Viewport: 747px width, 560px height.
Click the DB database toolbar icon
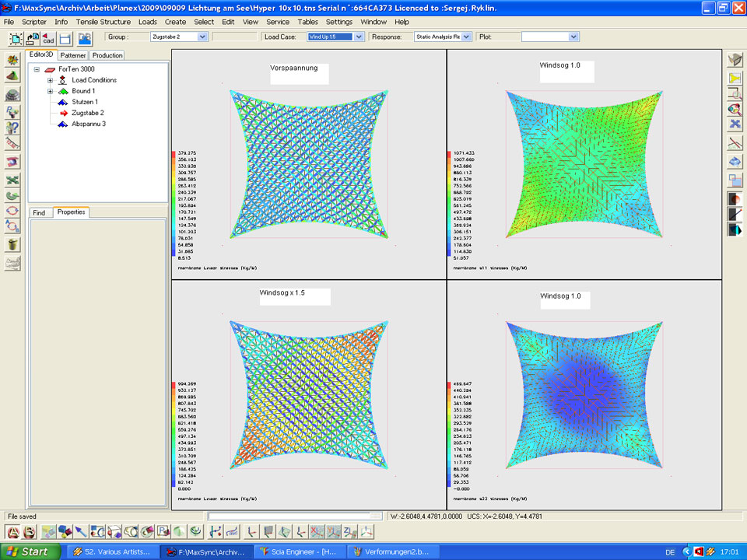(x=84, y=37)
